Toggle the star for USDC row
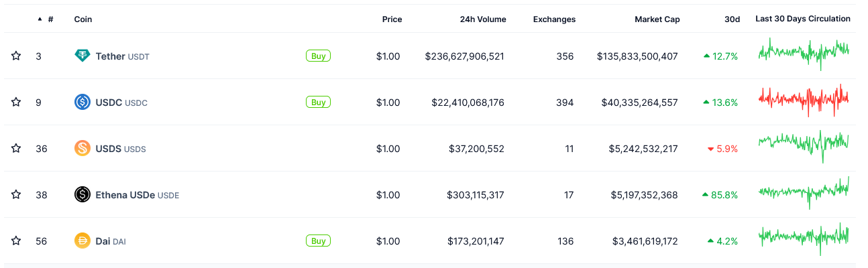Screen dimensions: 868x268 [x=16, y=103]
